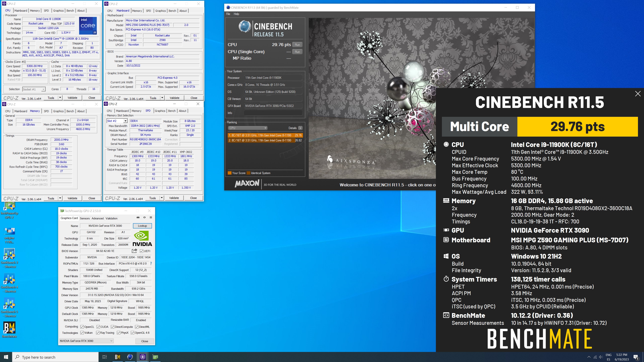
Task: Switch to BenchMate taskbar icon
Action: pos(118,357)
